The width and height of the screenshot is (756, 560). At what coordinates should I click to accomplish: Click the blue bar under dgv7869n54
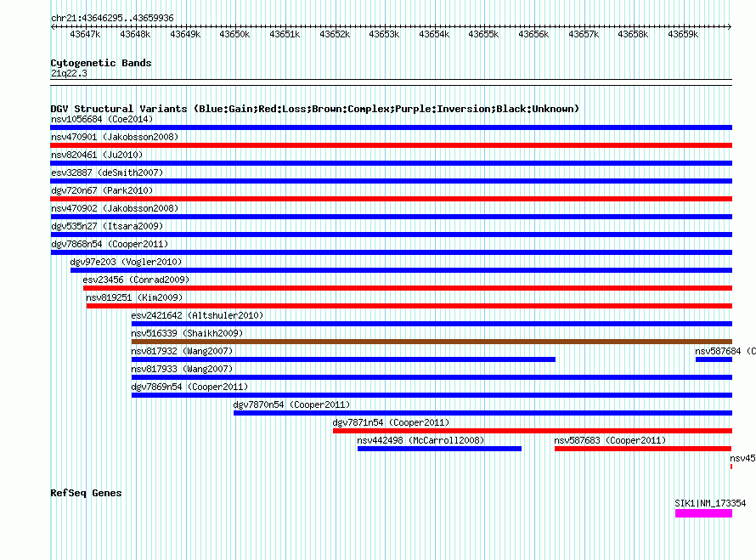pyautogui.click(x=432, y=395)
